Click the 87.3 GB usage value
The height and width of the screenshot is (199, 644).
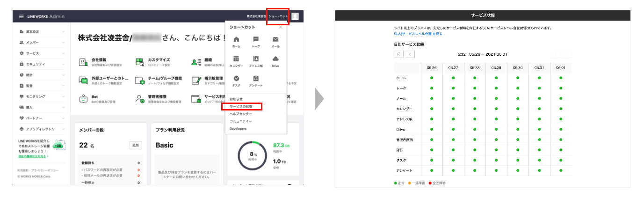click(x=282, y=145)
